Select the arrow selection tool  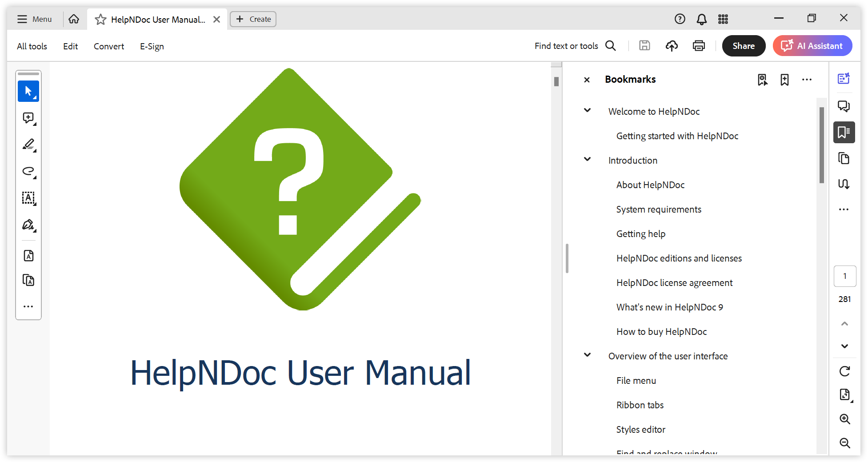click(x=28, y=91)
